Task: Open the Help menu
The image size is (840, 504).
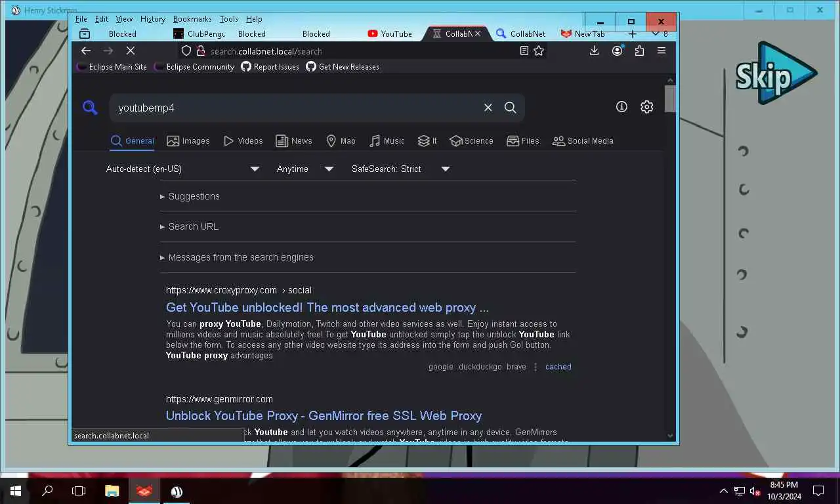Action: click(x=254, y=19)
